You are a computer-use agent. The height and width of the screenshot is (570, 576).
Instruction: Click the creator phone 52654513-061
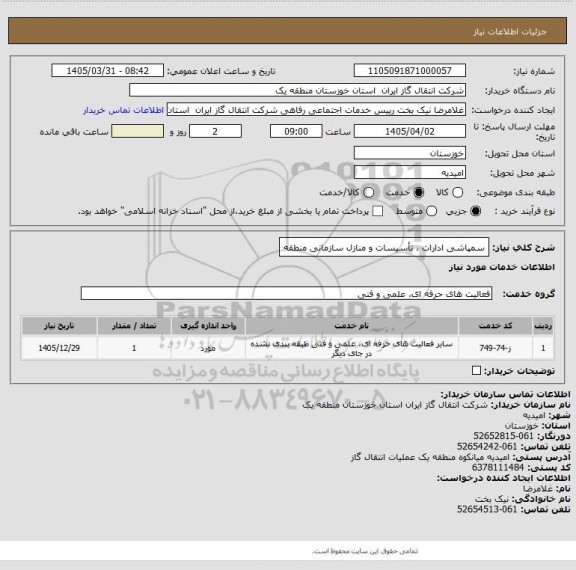tap(487, 509)
